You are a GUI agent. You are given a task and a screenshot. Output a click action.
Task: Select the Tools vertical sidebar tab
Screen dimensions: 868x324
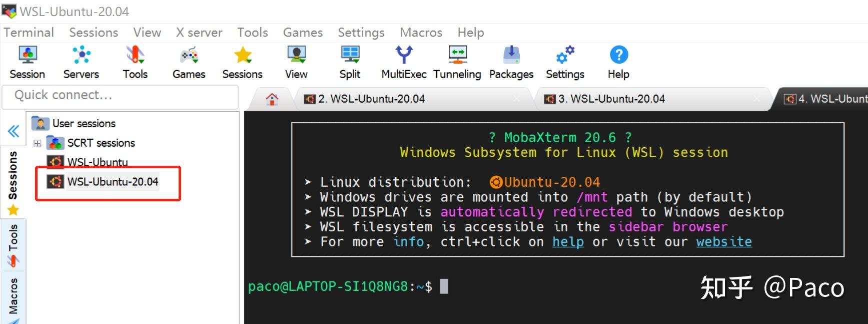pos(13,245)
